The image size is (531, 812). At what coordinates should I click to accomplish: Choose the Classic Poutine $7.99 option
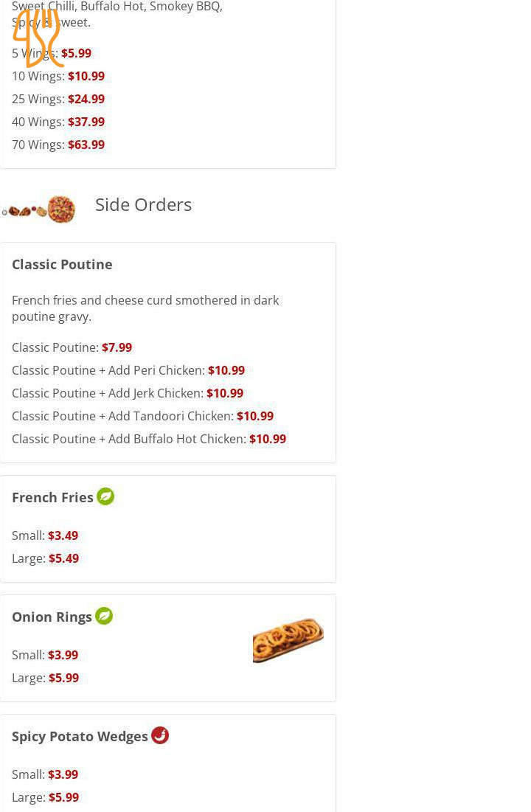[72, 347]
